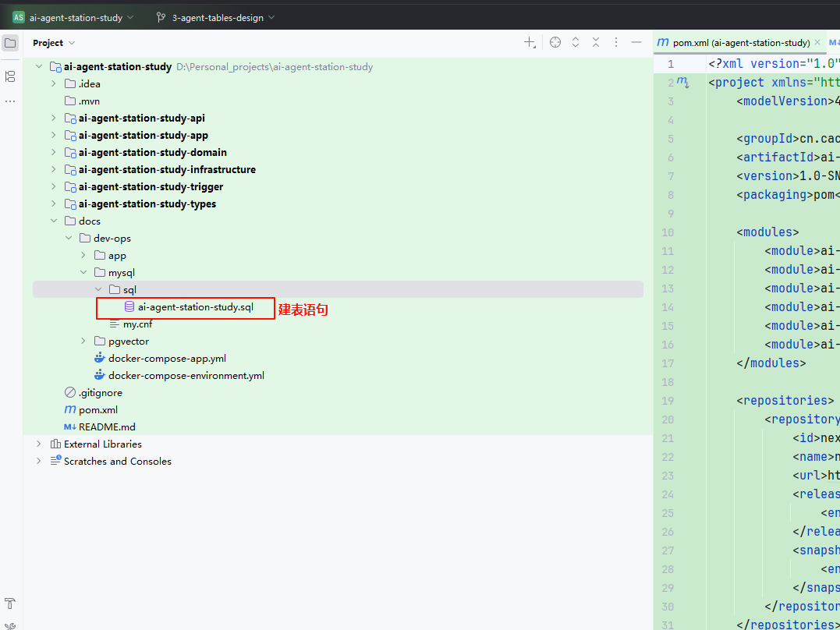Click the New File plus icon
The width and height of the screenshot is (840, 630).
coord(530,43)
